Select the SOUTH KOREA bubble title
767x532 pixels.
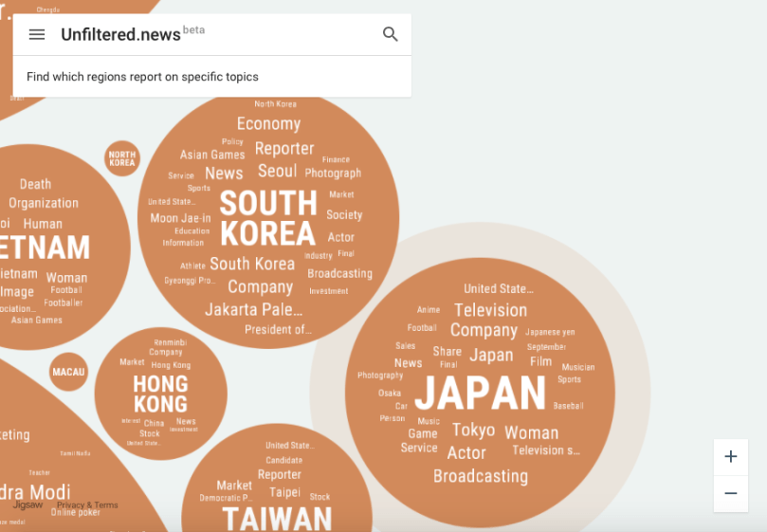[268, 218]
